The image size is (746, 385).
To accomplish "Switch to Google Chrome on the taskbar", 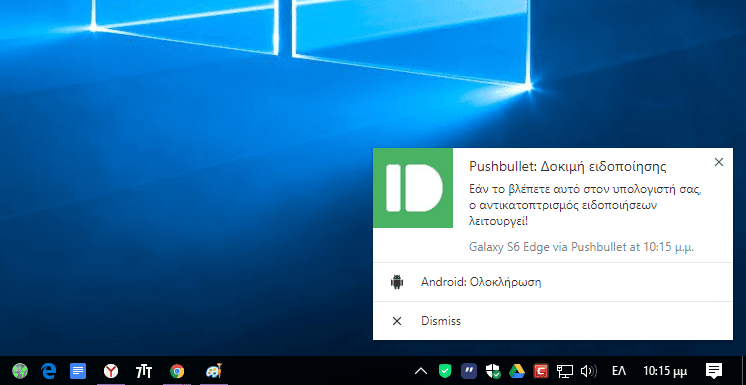I will pyautogui.click(x=177, y=371).
